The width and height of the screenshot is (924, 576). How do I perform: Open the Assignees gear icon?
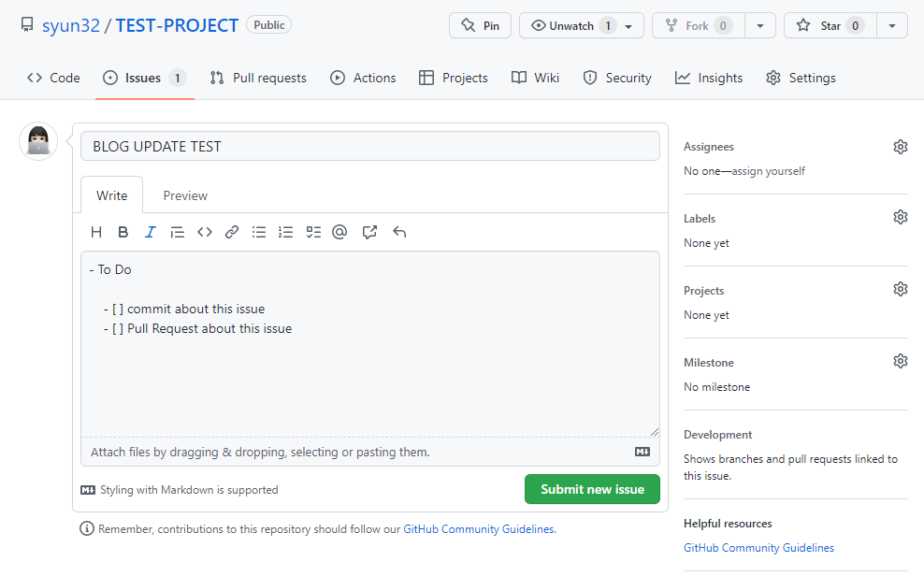[x=900, y=147]
